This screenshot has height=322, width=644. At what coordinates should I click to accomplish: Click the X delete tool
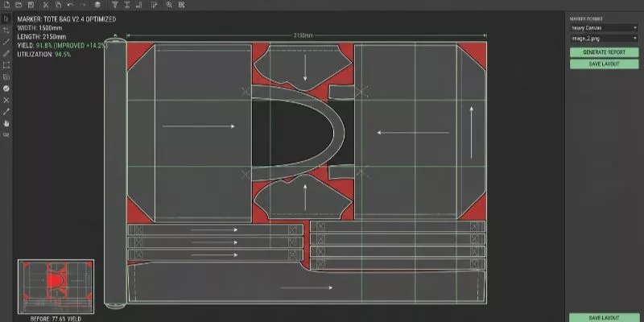(x=6, y=100)
